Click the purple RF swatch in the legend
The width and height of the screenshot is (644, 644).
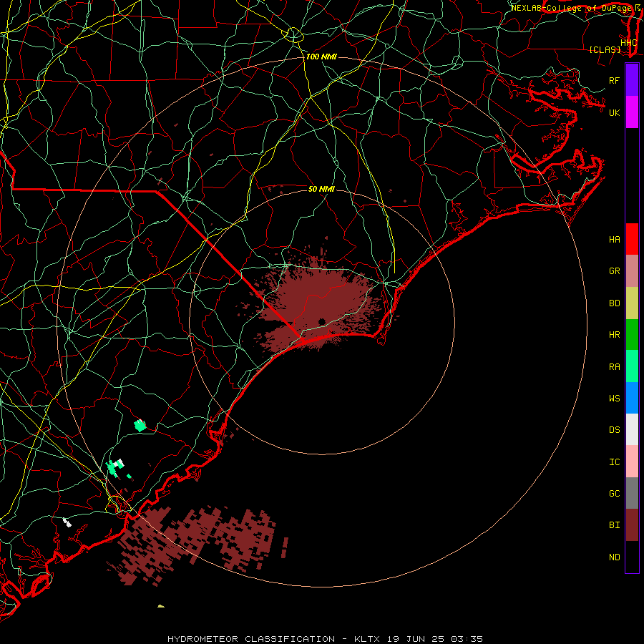[x=632, y=80]
